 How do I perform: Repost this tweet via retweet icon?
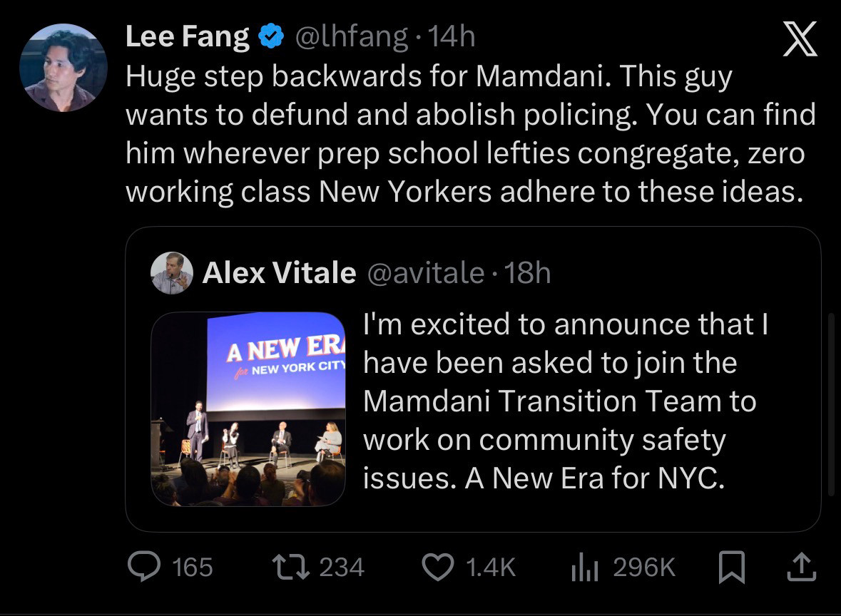290,567
